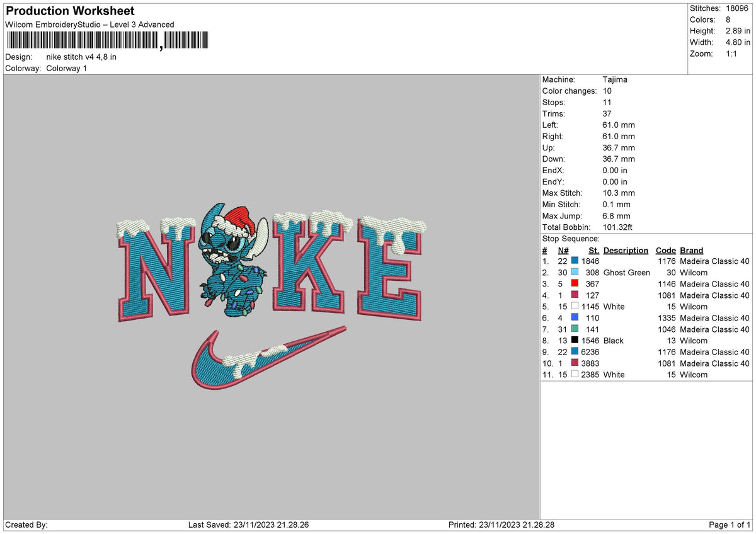Click the 'Code' column header

pos(665,250)
